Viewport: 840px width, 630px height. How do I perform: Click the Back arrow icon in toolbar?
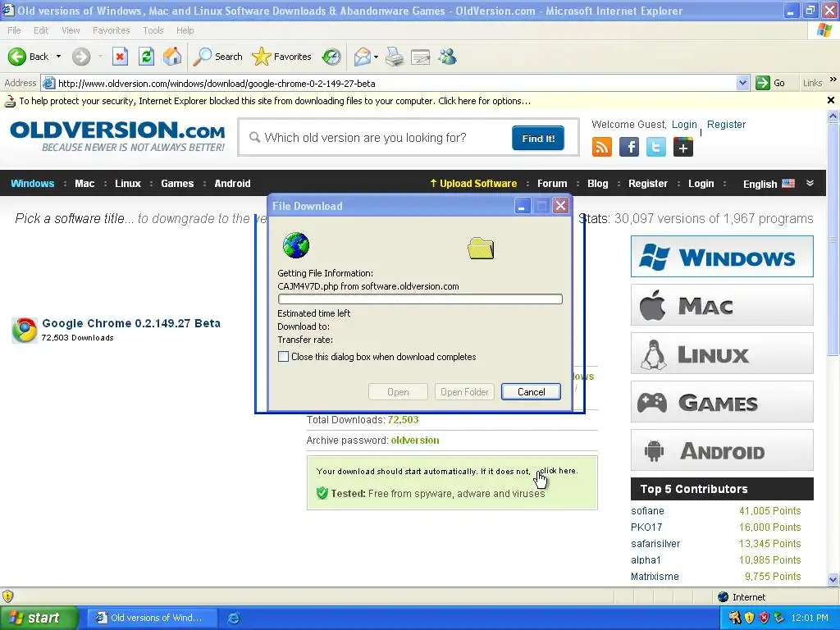tap(16, 57)
